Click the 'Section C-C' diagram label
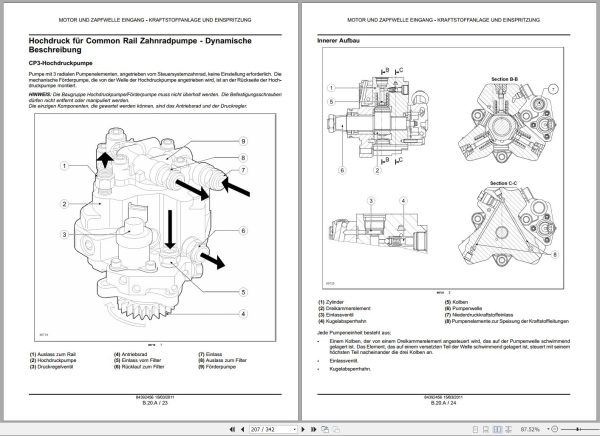600x436 pixels. coord(503,183)
